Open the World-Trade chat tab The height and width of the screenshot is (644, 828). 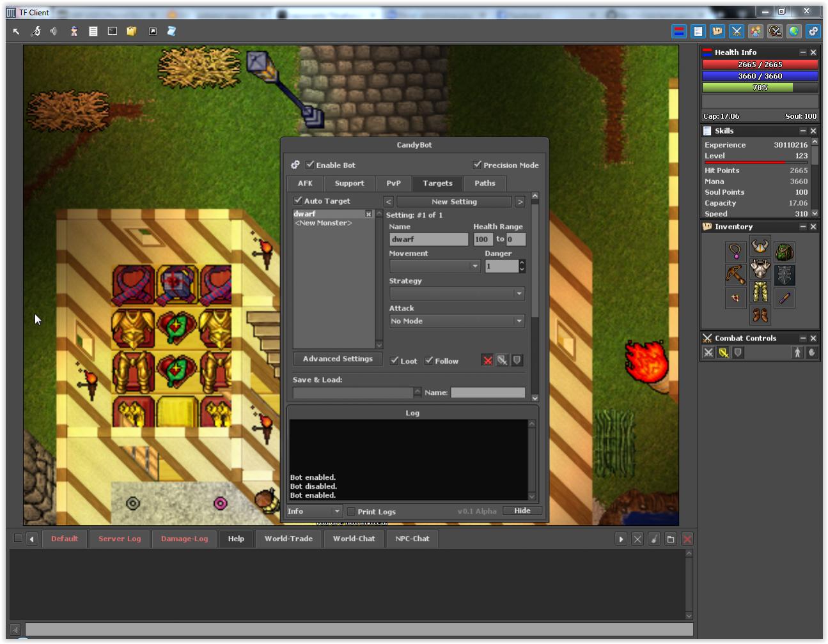coord(288,539)
